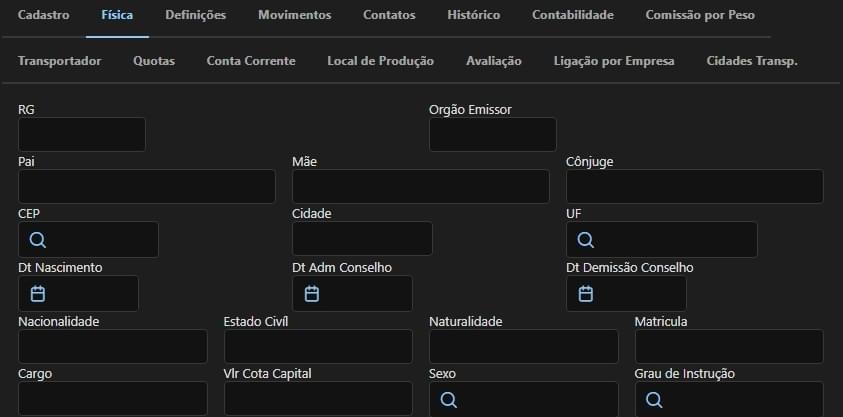Open the Dt Demissão Conselho calendar icon
The height and width of the screenshot is (417, 843).
[586, 294]
